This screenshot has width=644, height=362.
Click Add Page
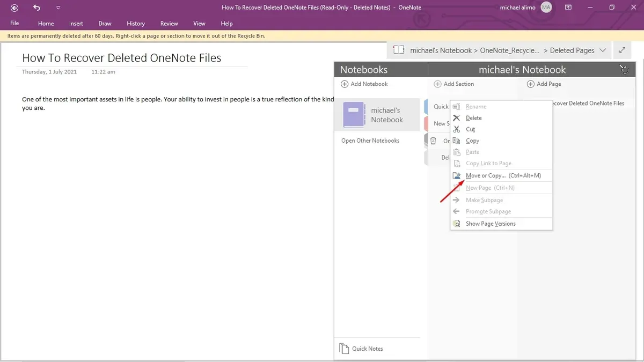point(544,84)
